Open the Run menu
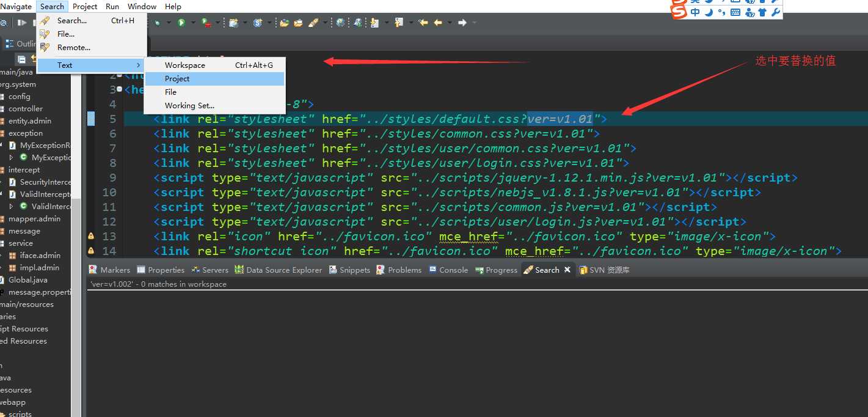Screen dimensions: 868x417 tap(112, 6)
